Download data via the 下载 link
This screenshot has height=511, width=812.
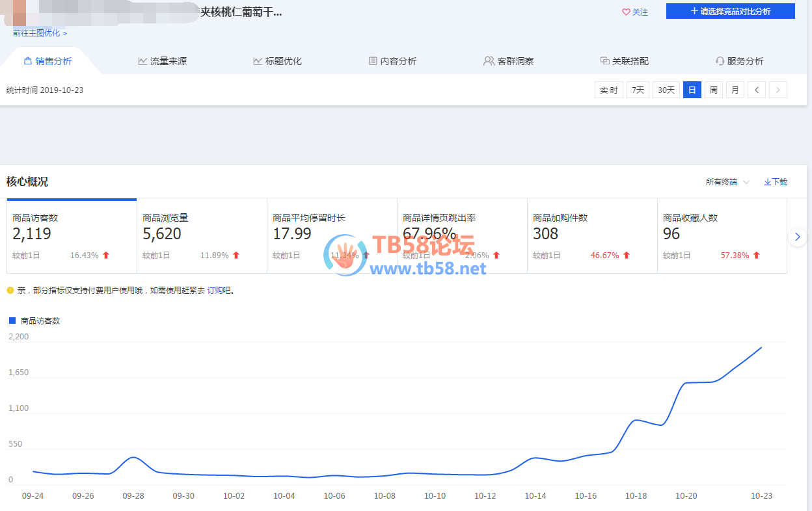[x=776, y=182]
